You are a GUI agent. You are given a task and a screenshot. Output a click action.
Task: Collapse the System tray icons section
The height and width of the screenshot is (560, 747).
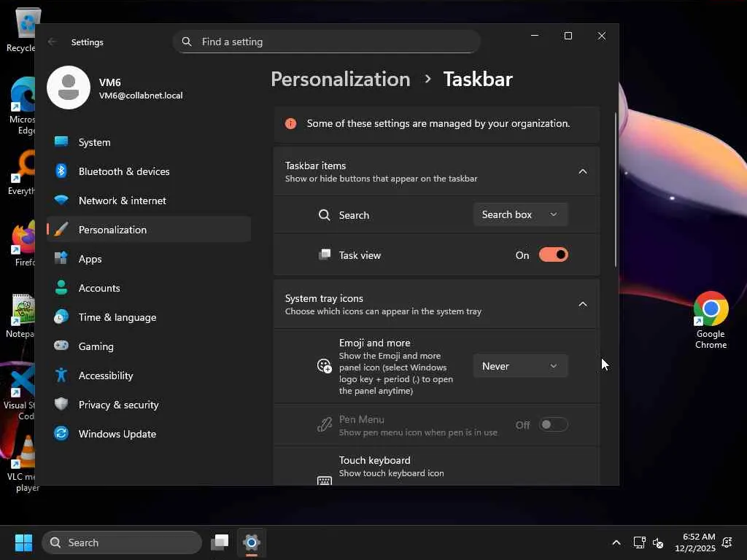click(583, 304)
